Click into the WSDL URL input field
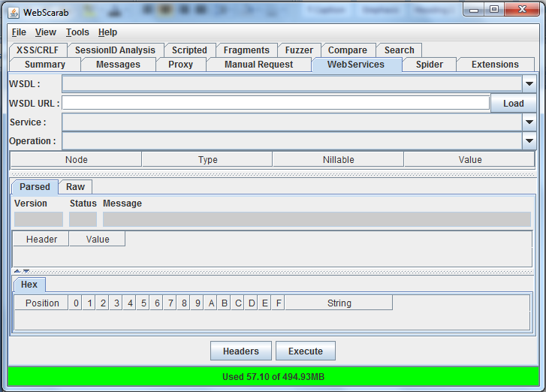 click(276, 103)
